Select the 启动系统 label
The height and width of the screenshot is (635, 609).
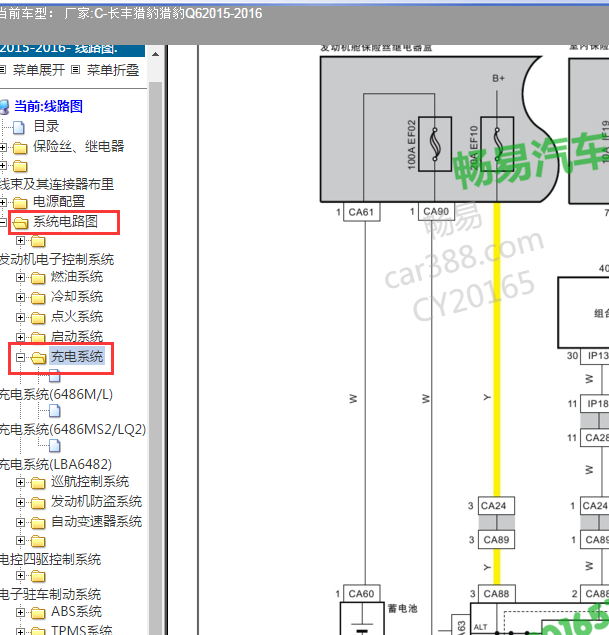point(77,336)
